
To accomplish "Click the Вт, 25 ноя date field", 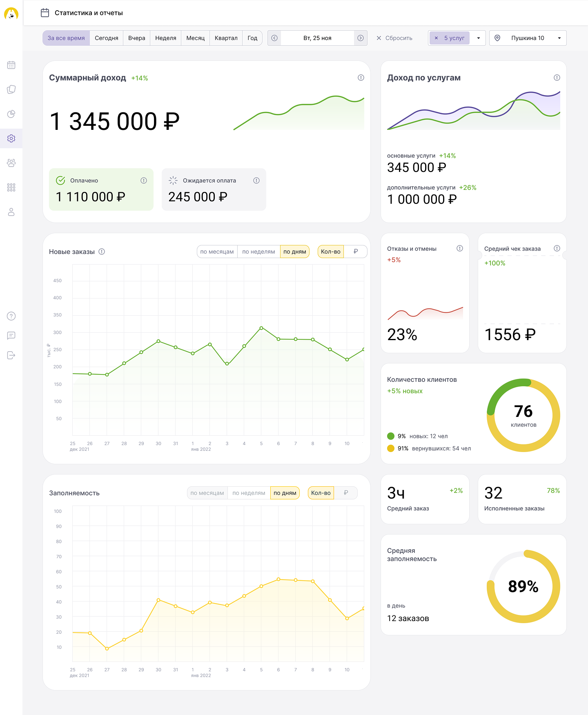I will point(317,38).
